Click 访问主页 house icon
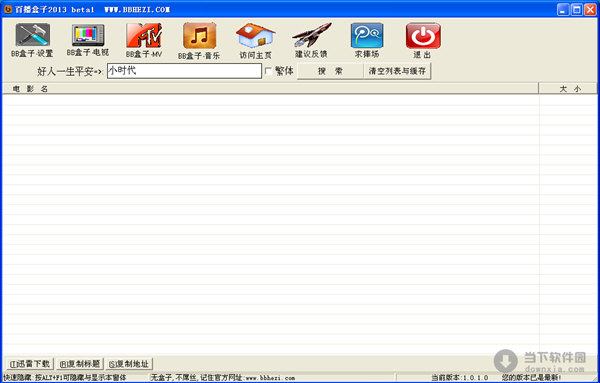This screenshot has width=600, height=383. (255, 36)
